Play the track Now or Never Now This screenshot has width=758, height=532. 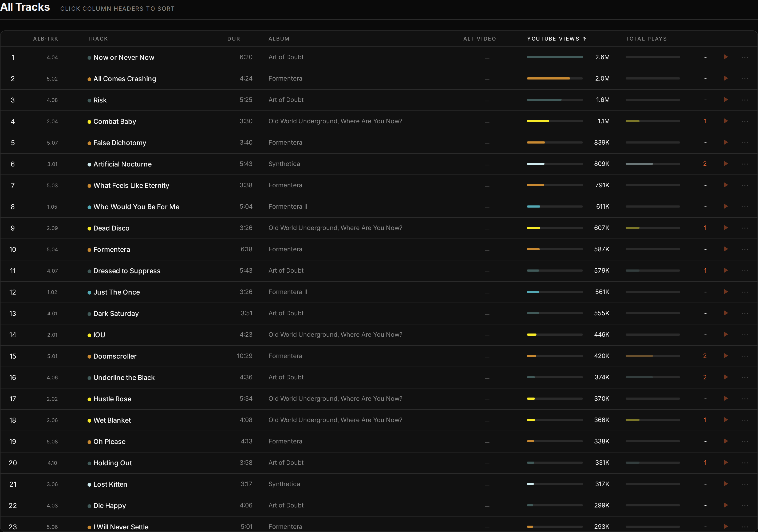(x=726, y=57)
